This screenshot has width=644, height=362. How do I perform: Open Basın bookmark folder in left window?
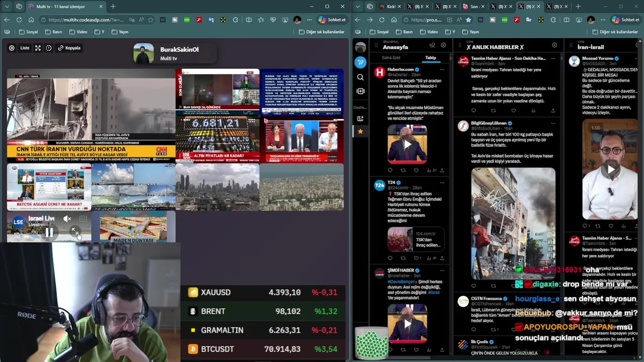[54, 32]
